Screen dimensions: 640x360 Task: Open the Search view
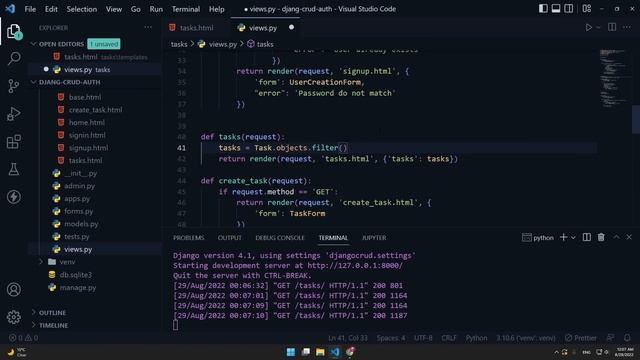pyautogui.click(x=13, y=58)
